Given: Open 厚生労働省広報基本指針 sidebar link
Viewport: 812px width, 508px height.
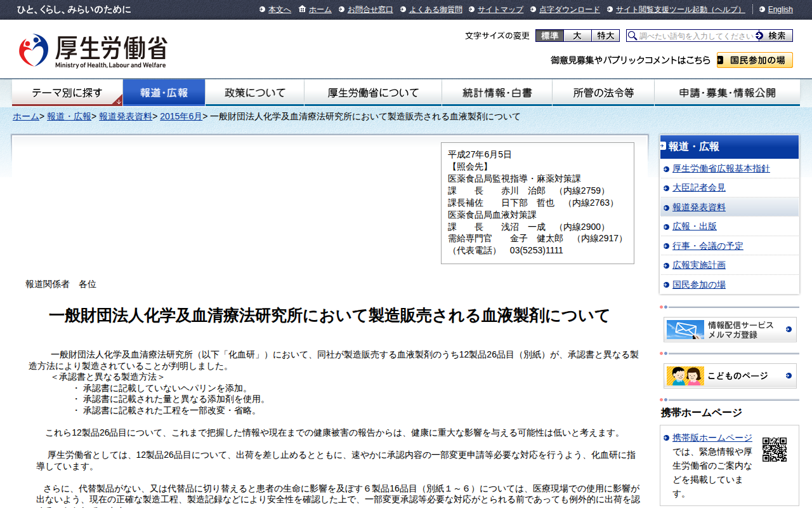Looking at the screenshot, I should pos(721,168).
